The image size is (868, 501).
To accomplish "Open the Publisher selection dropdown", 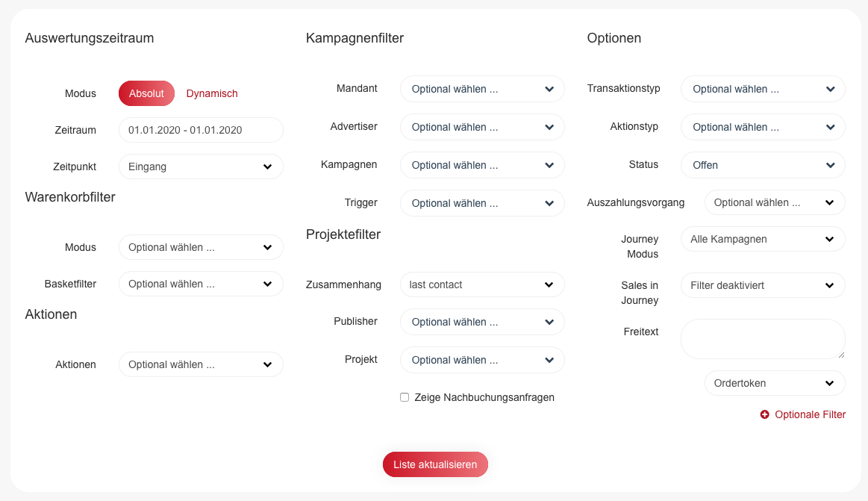I will click(482, 323).
